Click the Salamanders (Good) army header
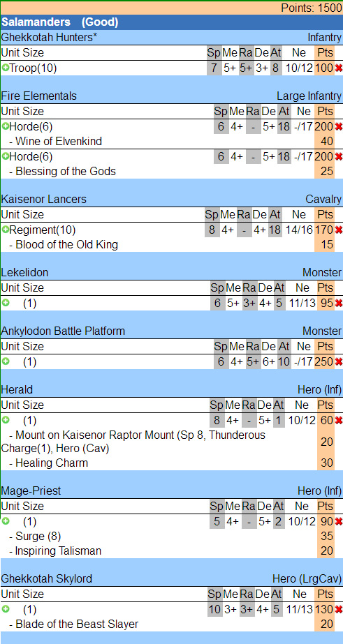This screenshot has height=644, width=343. pos(172,22)
